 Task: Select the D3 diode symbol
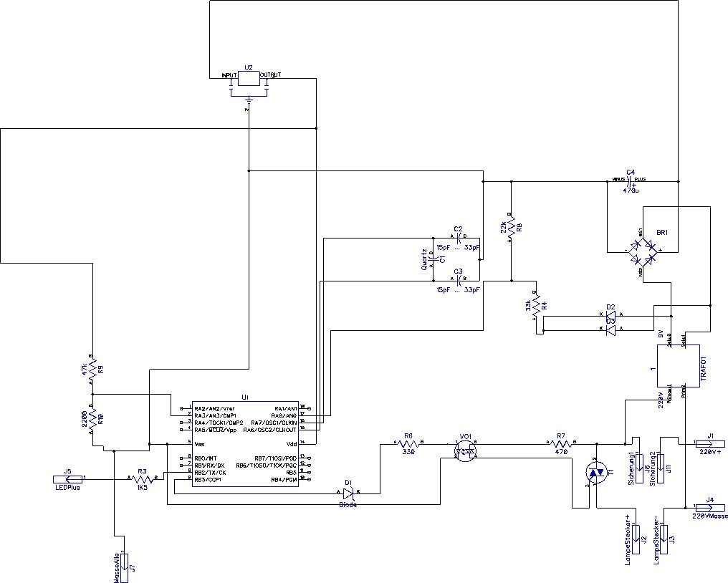611,330
